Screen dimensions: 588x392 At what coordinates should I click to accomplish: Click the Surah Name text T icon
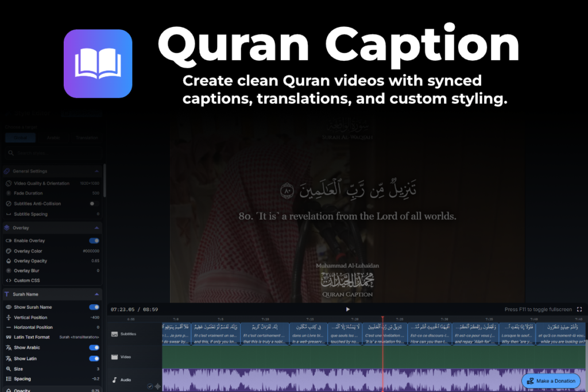(x=7, y=294)
